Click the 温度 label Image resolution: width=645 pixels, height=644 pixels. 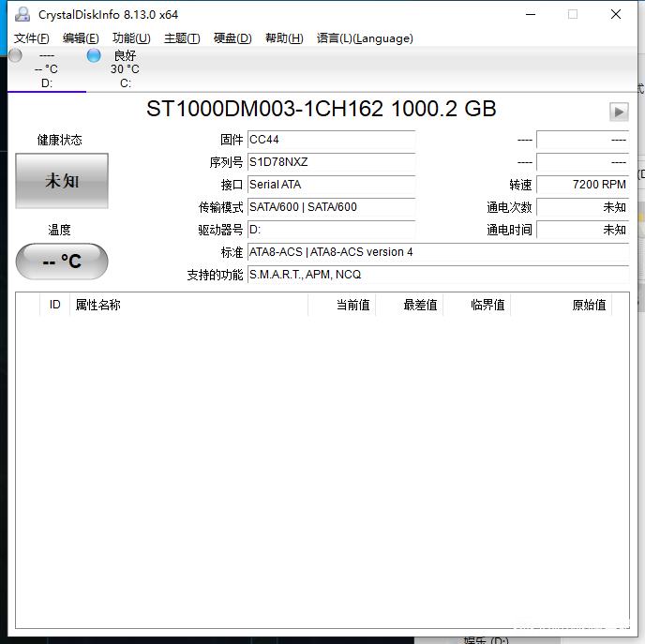[x=60, y=230]
